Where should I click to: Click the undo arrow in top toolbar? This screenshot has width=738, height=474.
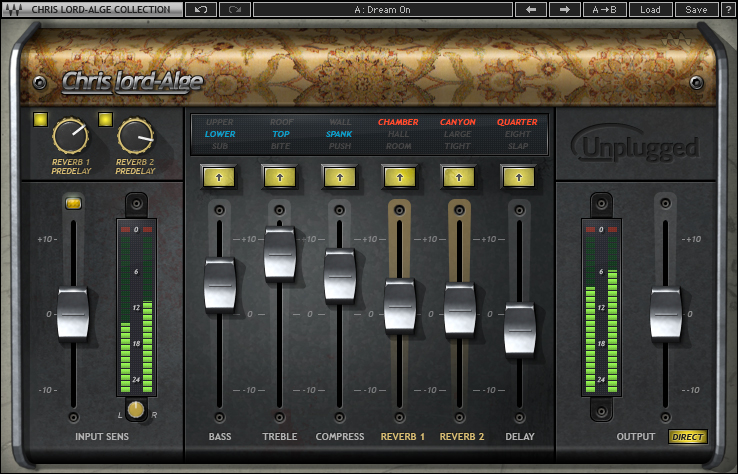(201, 9)
